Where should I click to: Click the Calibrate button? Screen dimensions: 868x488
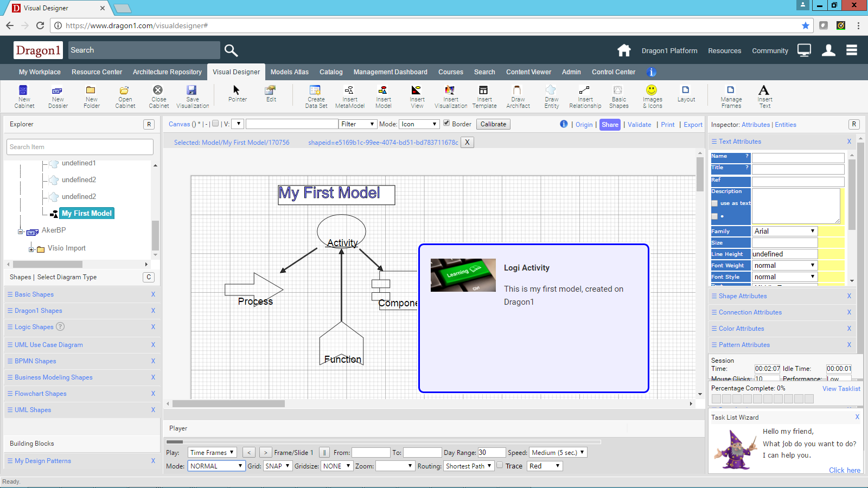[x=493, y=124]
